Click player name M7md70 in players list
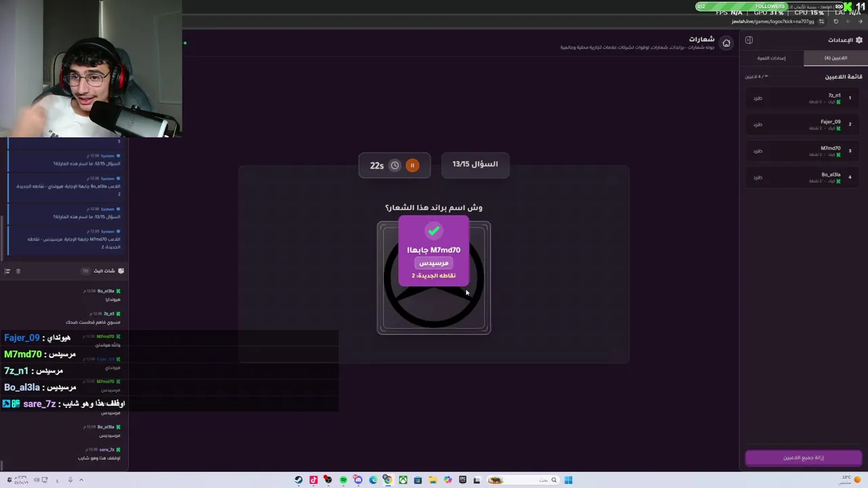The width and height of the screenshot is (868, 488). point(831,148)
